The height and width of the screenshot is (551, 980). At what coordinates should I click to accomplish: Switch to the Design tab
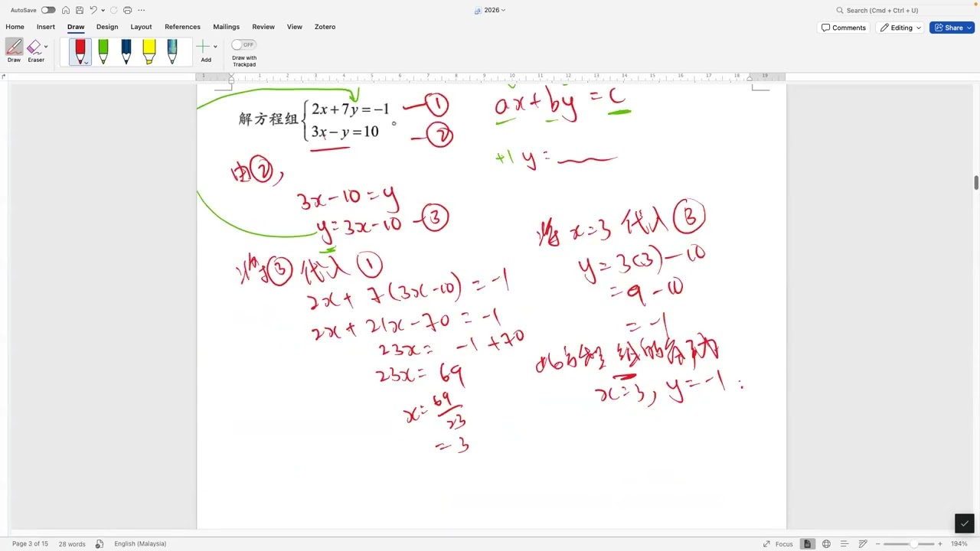tap(107, 27)
